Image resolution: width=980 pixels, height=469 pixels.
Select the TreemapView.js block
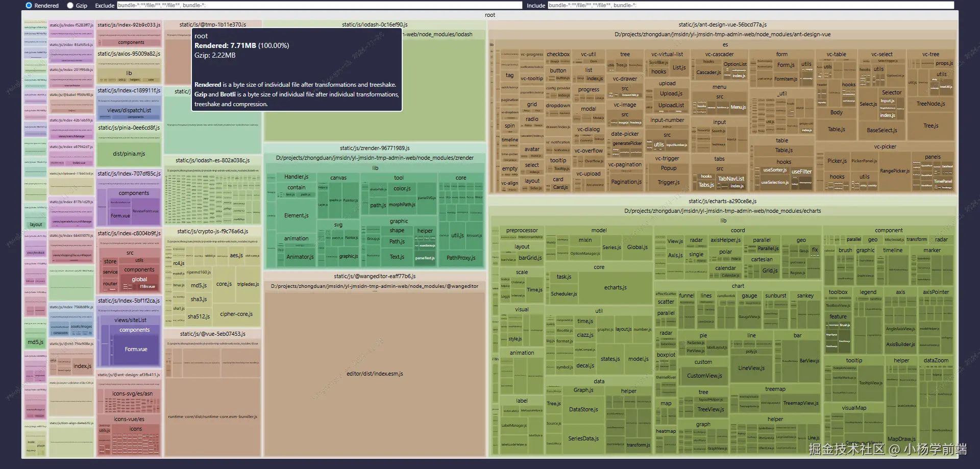[x=801, y=403]
